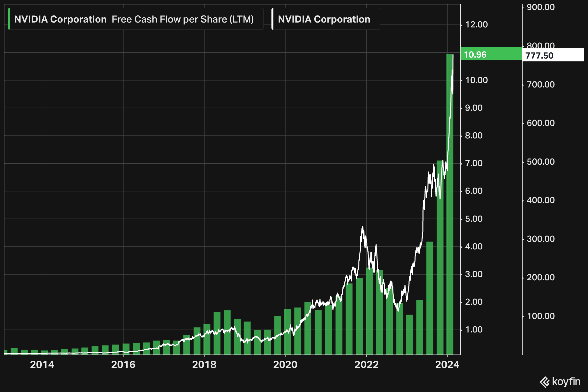The height and width of the screenshot is (392, 588).
Task: Click the koyfin logo
Action: (x=560, y=382)
